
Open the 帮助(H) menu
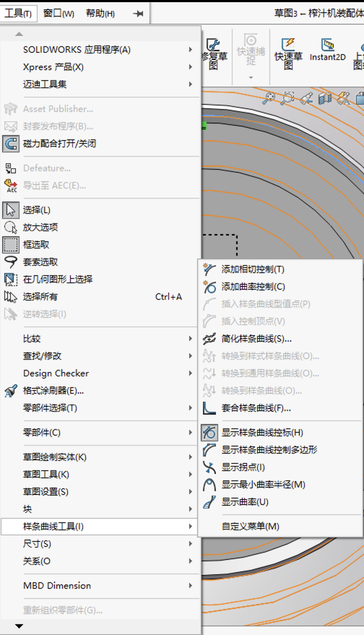[100, 13]
